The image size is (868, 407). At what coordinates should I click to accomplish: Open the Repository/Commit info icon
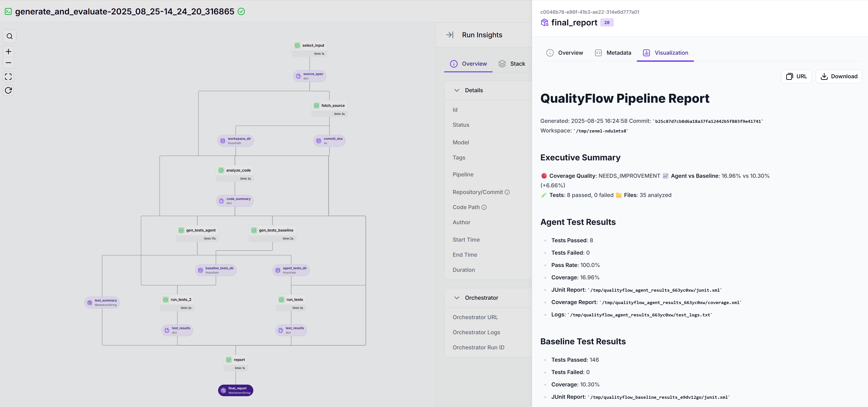click(507, 192)
